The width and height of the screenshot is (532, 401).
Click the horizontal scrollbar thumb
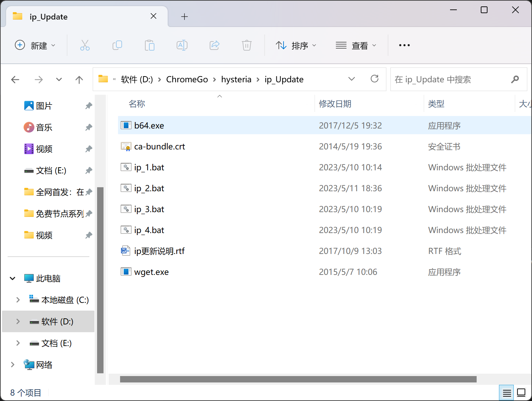(x=298, y=379)
